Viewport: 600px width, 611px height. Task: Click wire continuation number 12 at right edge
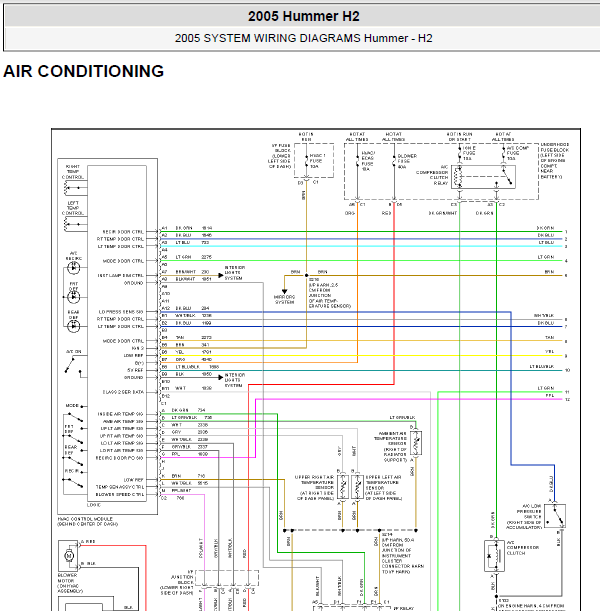pyautogui.click(x=567, y=399)
